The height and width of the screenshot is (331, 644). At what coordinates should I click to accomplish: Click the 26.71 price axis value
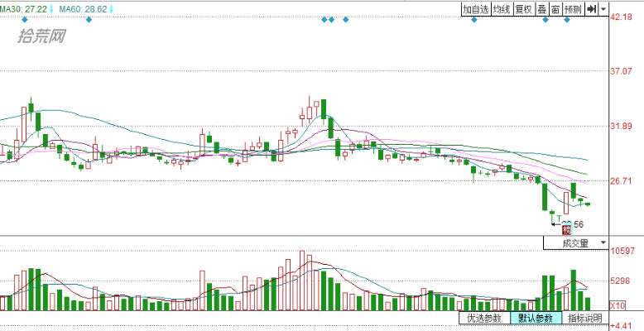click(x=622, y=180)
